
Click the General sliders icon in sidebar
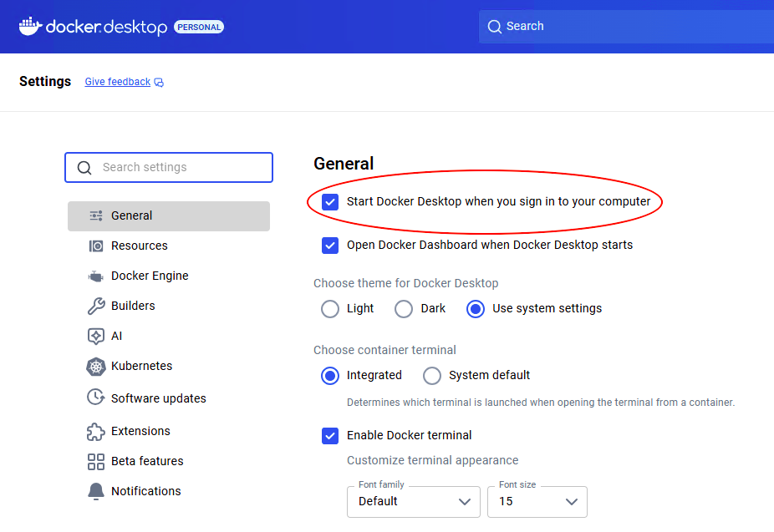coord(96,215)
